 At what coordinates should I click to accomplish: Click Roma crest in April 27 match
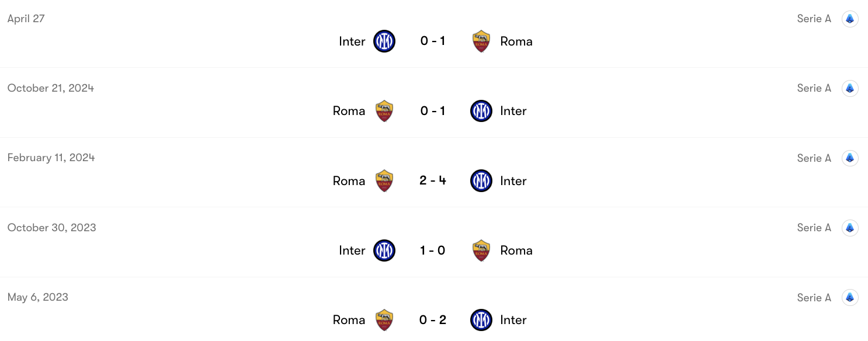[481, 41]
